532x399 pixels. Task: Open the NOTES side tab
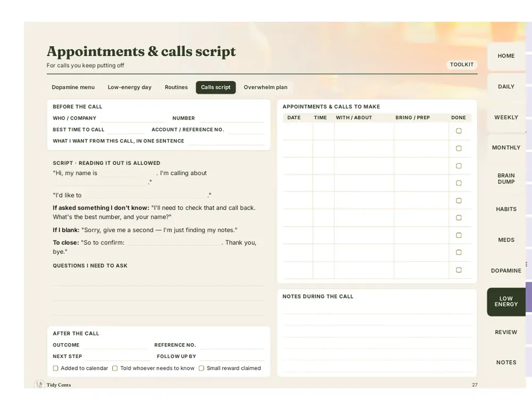pos(506,362)
